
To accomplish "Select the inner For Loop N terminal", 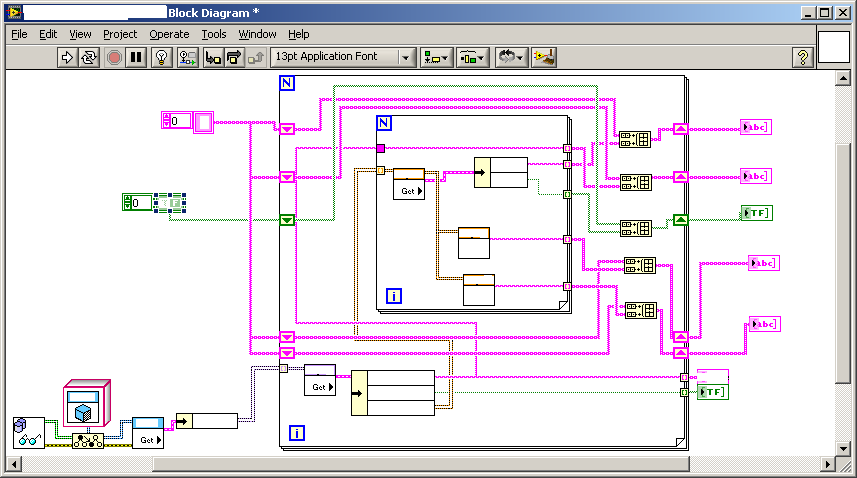I will 384,123.
